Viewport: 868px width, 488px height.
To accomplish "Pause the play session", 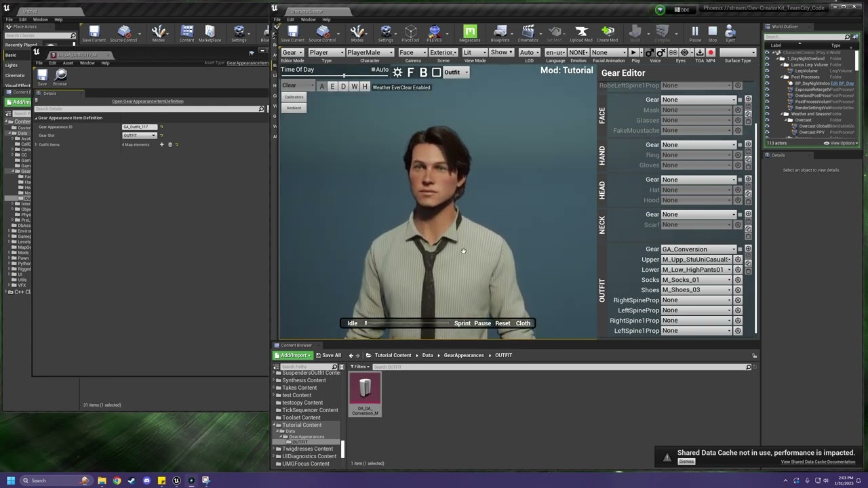I will pos(695,33).
